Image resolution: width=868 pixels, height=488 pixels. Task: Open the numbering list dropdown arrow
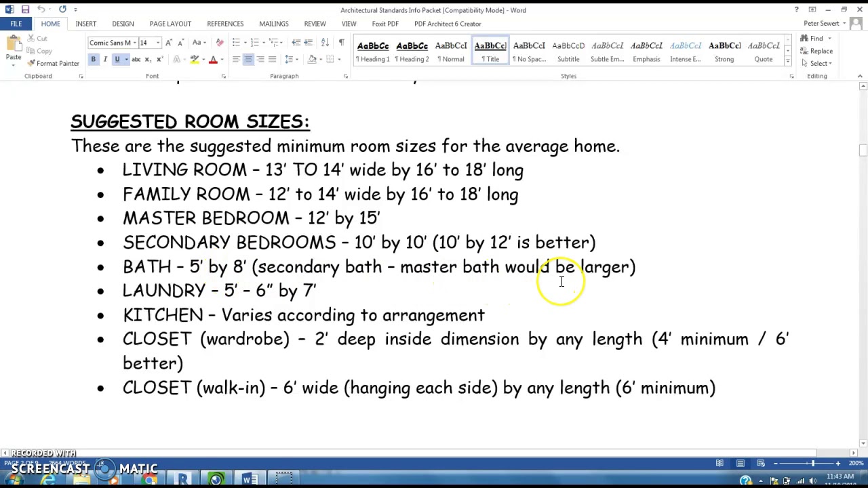(x=263, y=43)
